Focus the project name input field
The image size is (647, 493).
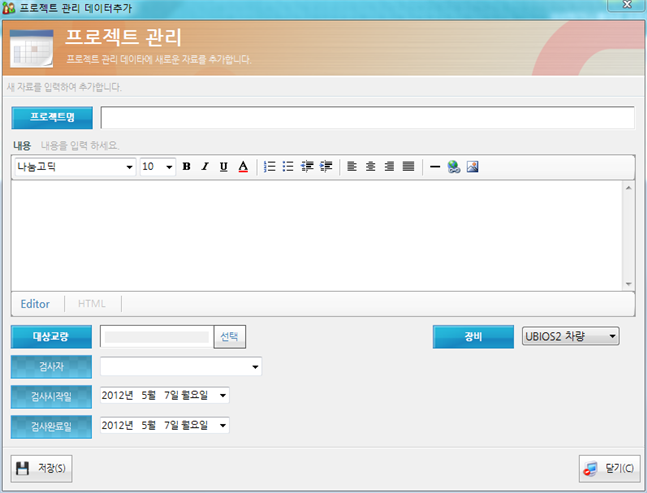pos(368,118)
